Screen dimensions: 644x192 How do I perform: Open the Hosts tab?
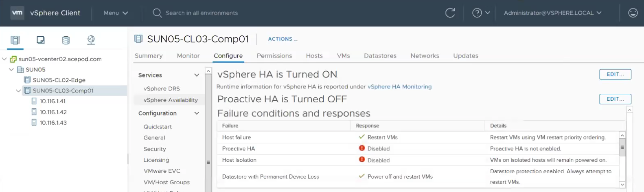(x=314, y=56)
